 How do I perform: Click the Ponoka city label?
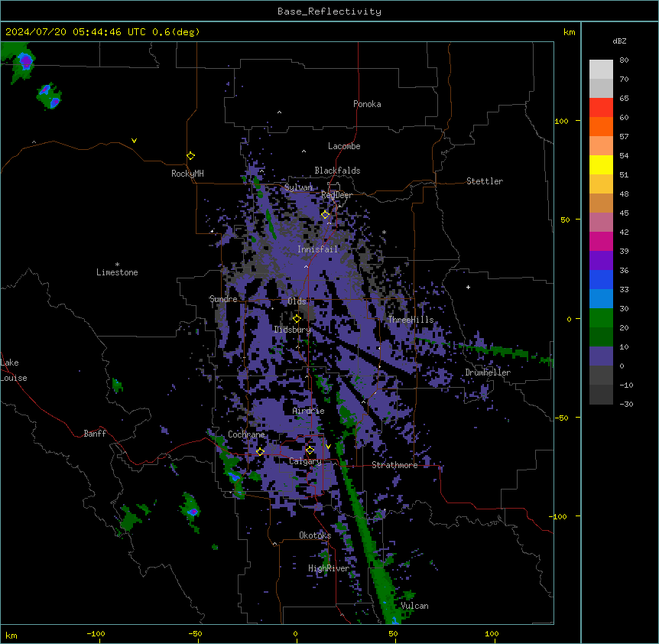[367, 104]
